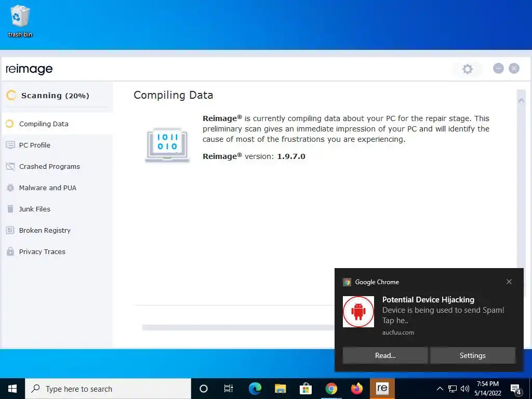
Task: Click the Google Chrome notification header icon
Action: tap(347, 282)
